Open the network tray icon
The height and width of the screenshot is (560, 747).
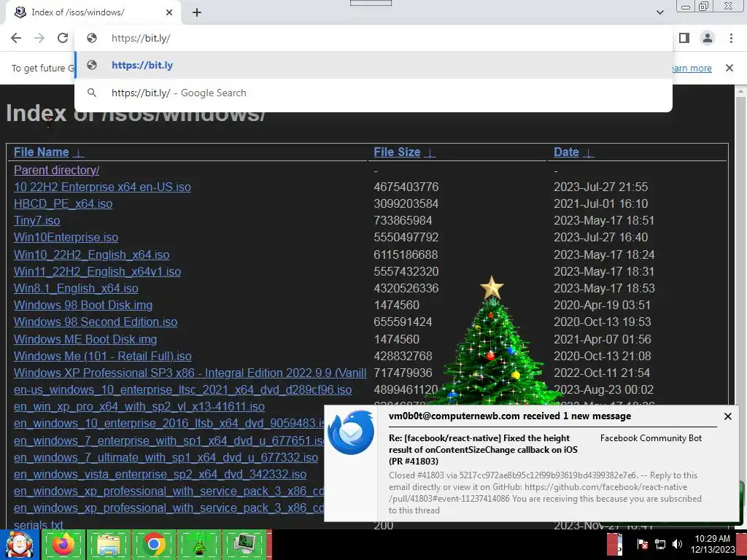[659, 544]
